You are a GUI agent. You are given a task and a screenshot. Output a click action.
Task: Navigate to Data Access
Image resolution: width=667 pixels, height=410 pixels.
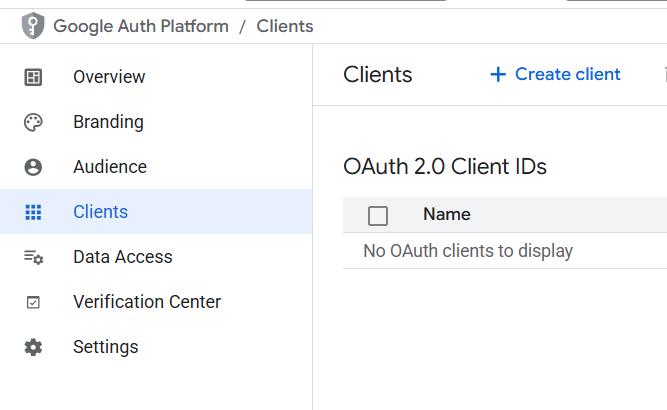coord(122,257)
